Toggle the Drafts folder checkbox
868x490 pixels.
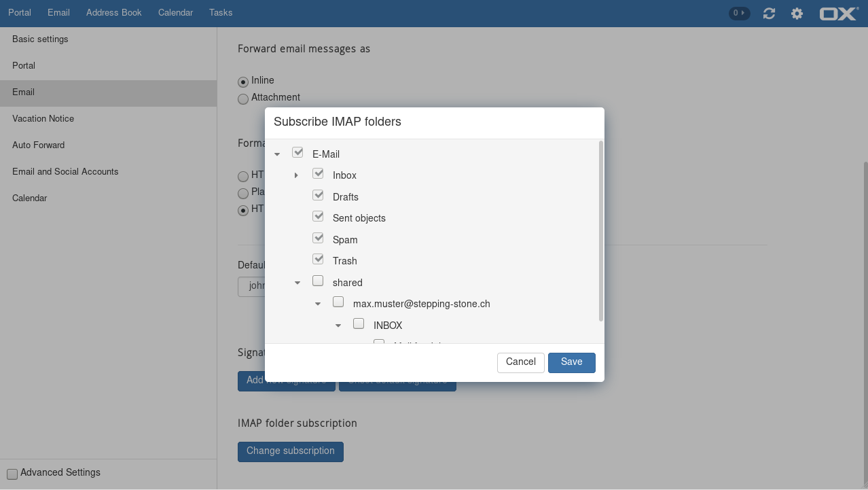(318, 195)
